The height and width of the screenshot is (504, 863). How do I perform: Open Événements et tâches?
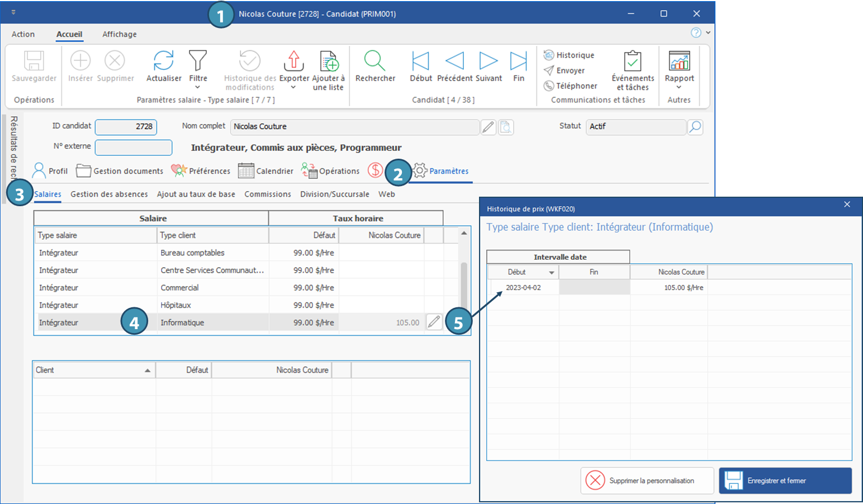[632, 61]
